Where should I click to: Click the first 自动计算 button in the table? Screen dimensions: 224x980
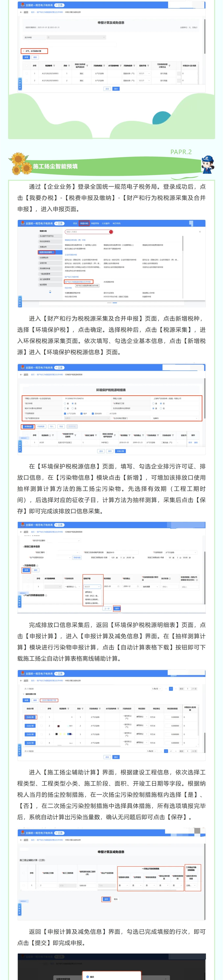(x=30, y=717)
